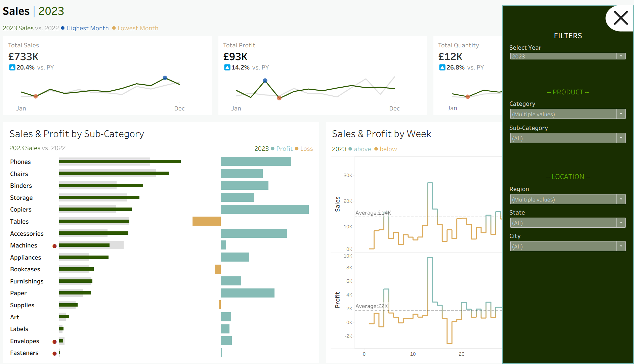Open the City filter dropdown arrow

621,246
